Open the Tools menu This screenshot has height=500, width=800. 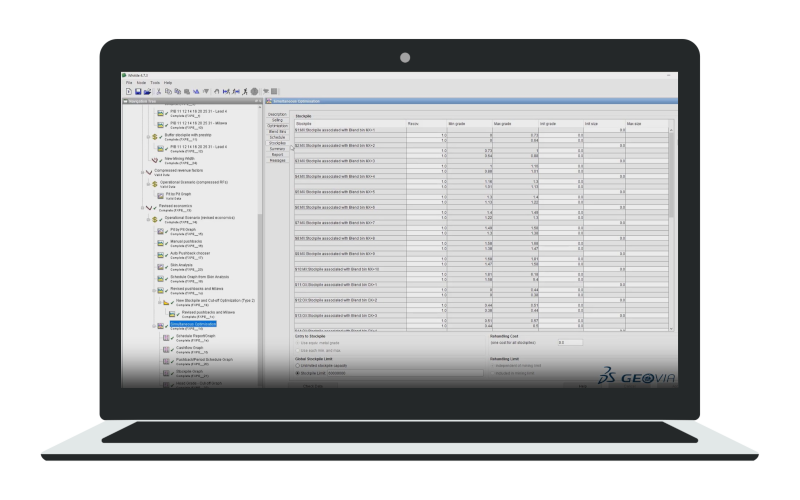click(155, 83)
